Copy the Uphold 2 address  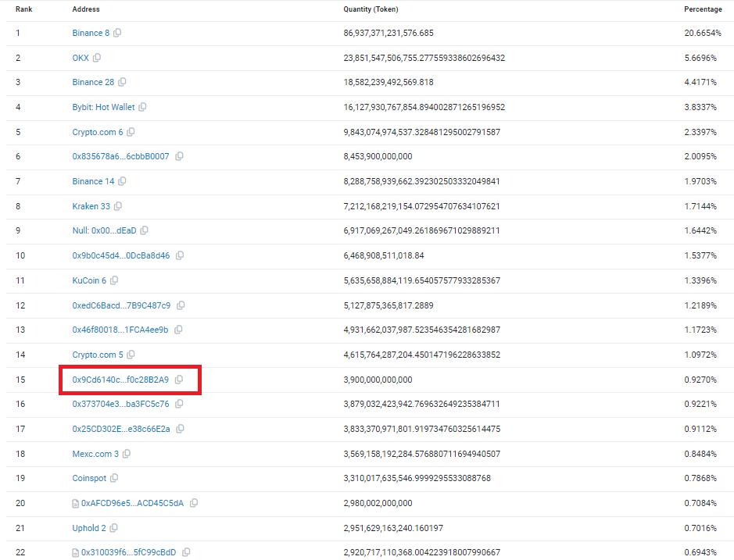(x=114, y=528)
